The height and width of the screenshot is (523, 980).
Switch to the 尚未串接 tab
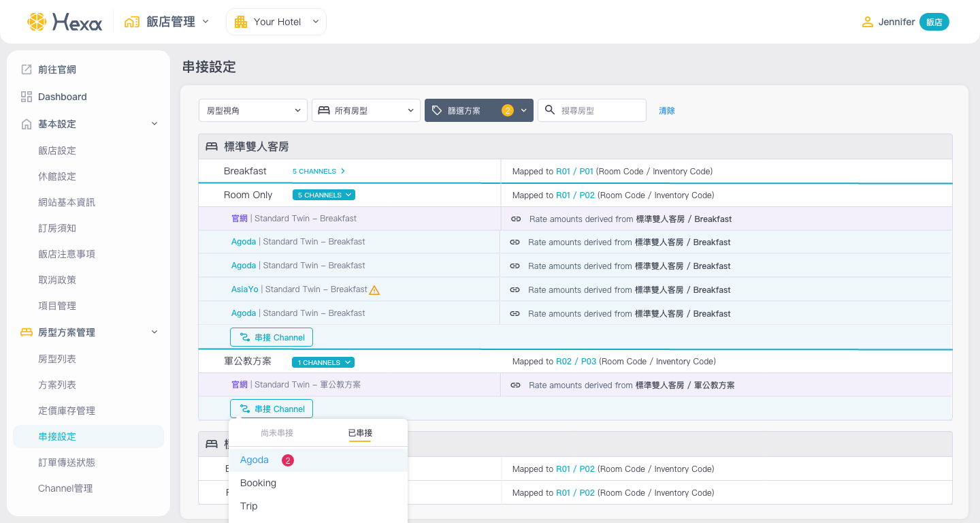(x=277, y=433)
